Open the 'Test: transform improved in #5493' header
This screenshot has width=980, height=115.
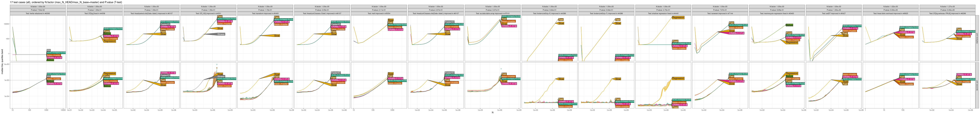click(x=265, y=13)
